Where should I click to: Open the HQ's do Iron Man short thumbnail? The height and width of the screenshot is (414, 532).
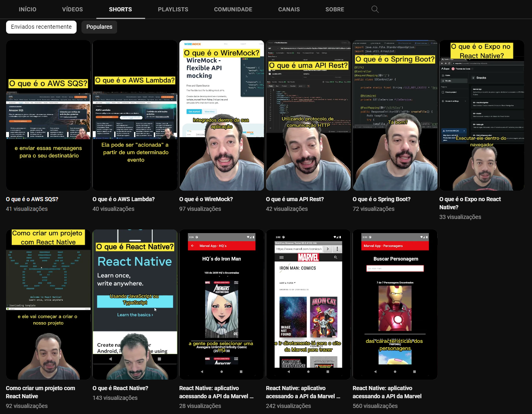[222, 304]
